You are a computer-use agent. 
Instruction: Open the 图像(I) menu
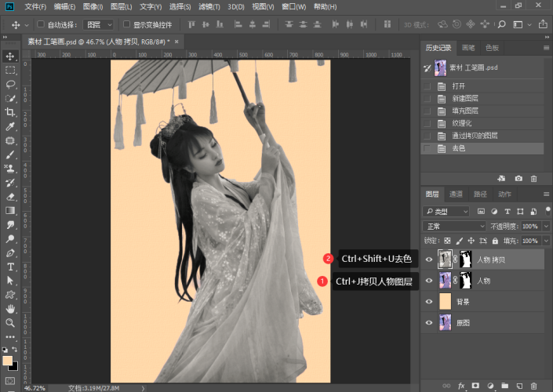click(93, 7)
